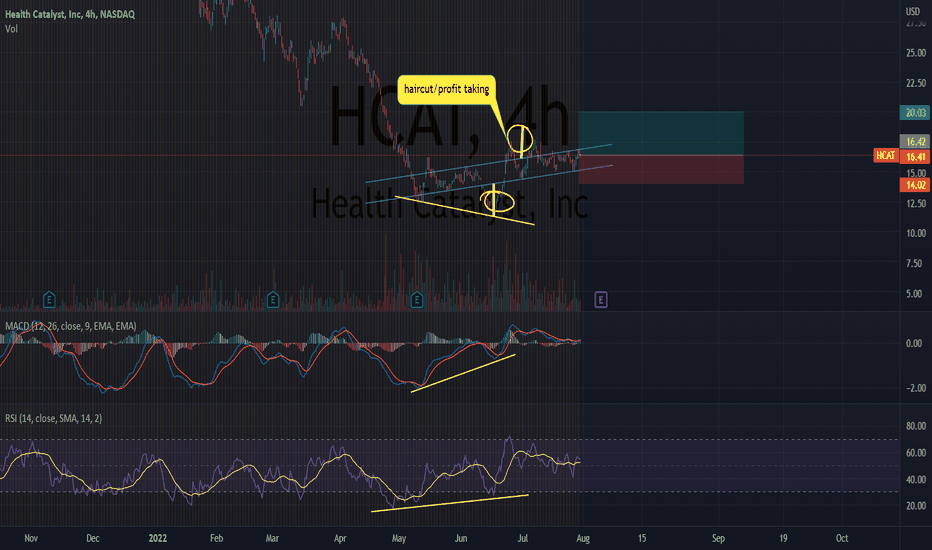932x550 pixels.
Task: Open the earnings marker near November
Action: pyautogui.click(x=49, y=300)
